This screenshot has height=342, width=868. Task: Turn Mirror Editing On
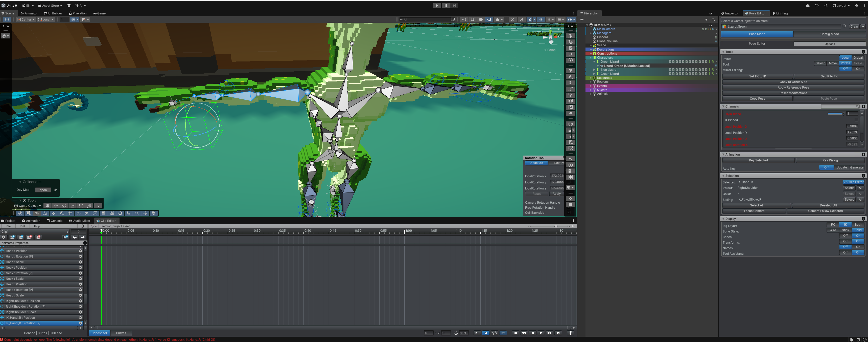click(858, 69)
